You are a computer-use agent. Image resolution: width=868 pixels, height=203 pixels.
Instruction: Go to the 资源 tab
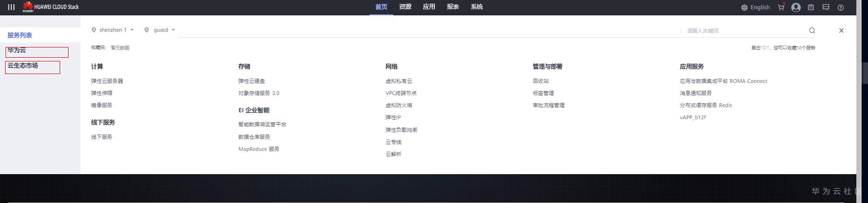(405, 7)
